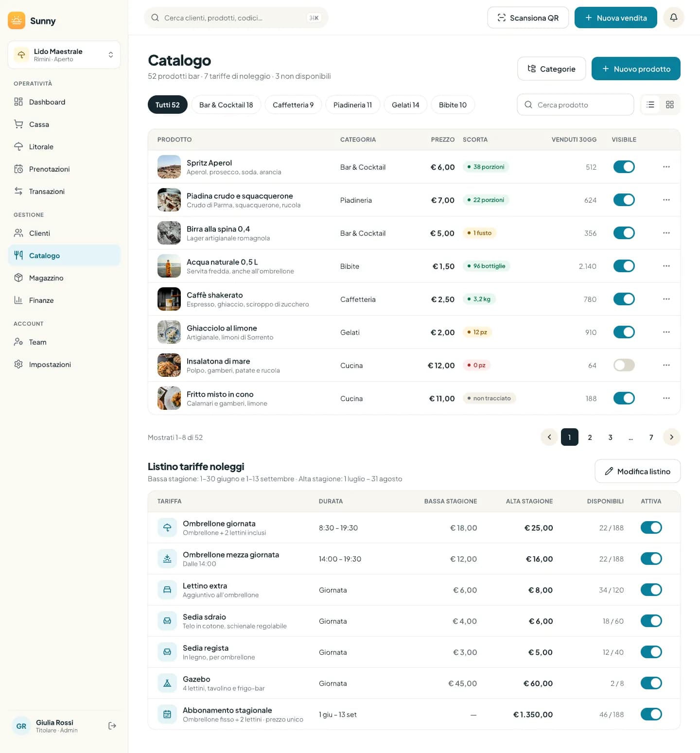Open more options for Insalatona di mare
This screenshot has height=753, width=700.
click(666, 365)
